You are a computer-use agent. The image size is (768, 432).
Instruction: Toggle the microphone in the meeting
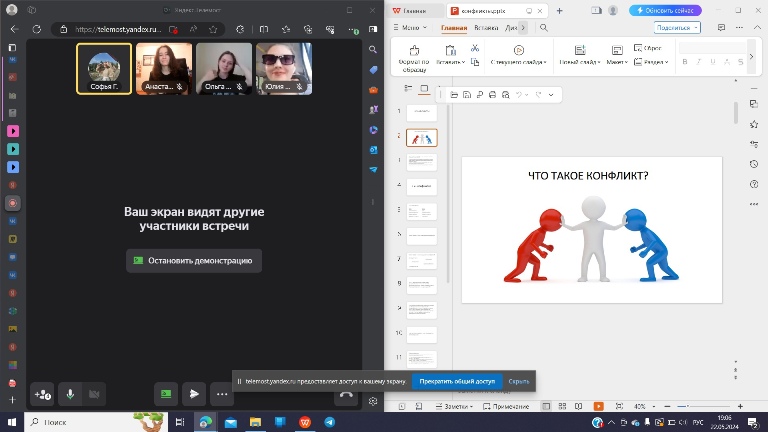coord(70,394)
